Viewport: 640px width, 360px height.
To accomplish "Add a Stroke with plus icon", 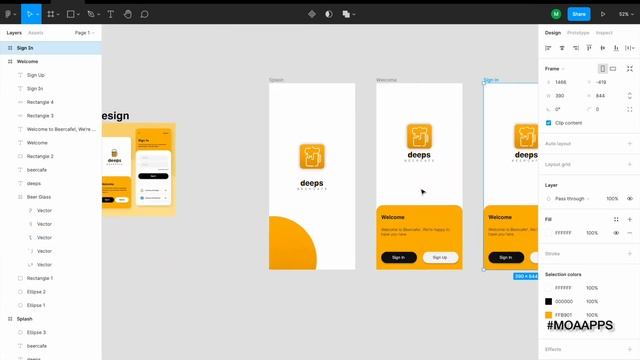I will pos(630,253).
